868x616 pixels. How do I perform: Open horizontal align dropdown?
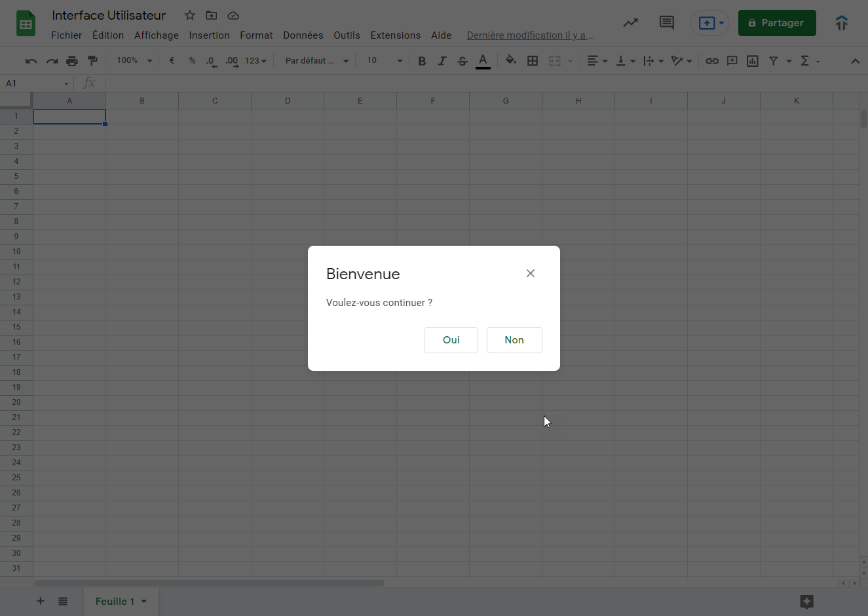pos(597,61)
